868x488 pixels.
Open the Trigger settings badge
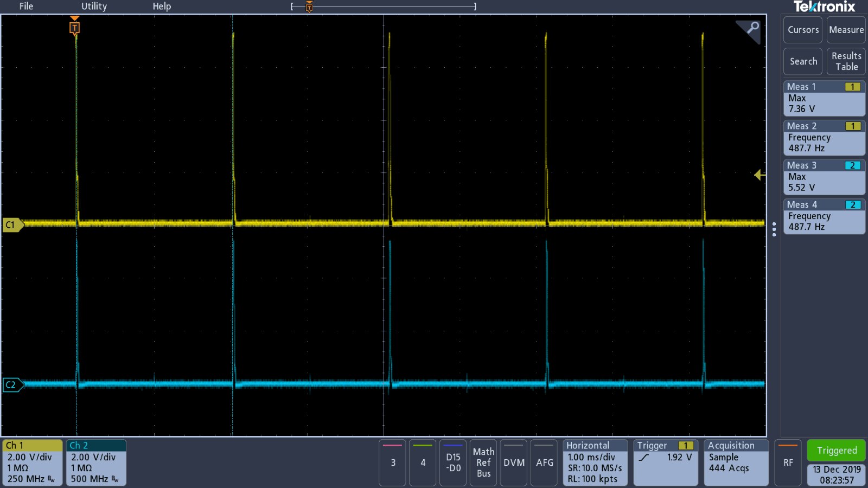(x=665, y=463)
